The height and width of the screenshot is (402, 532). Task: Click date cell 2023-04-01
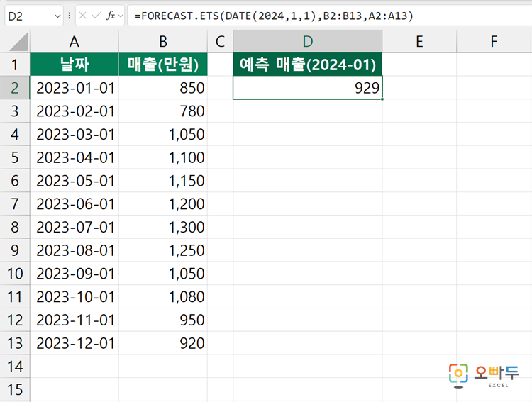click(74, 157)
